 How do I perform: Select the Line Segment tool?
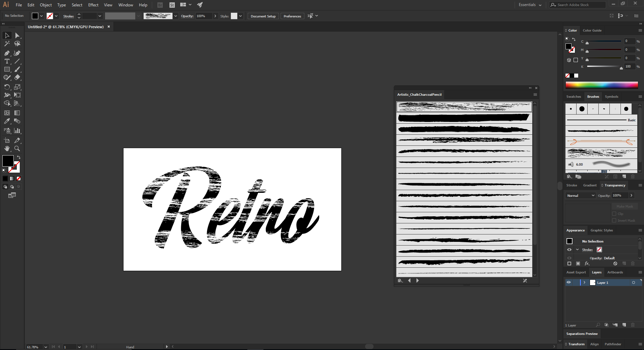point(17,61)
